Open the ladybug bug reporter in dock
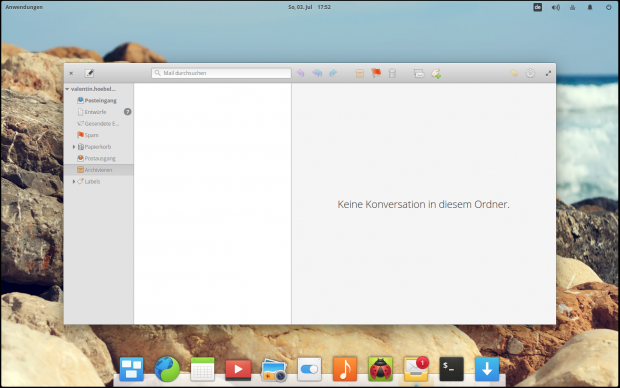The image size is (620, 388). coord(380,369)
